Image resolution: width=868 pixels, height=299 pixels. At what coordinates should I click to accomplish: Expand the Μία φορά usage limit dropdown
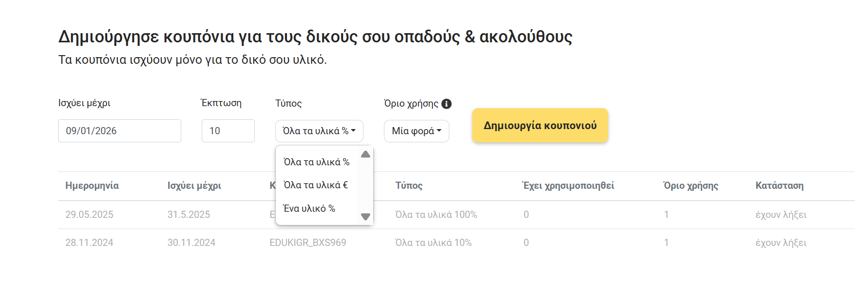416,131
